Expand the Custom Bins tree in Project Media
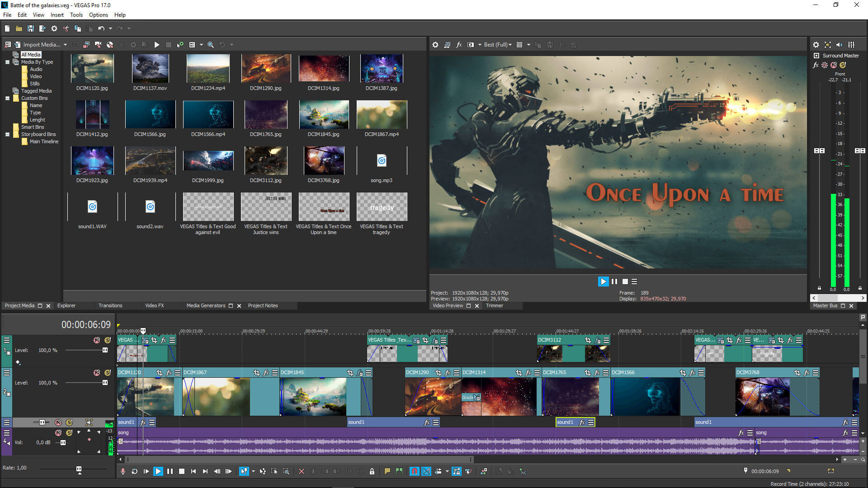868x488 pixels. 7,98
